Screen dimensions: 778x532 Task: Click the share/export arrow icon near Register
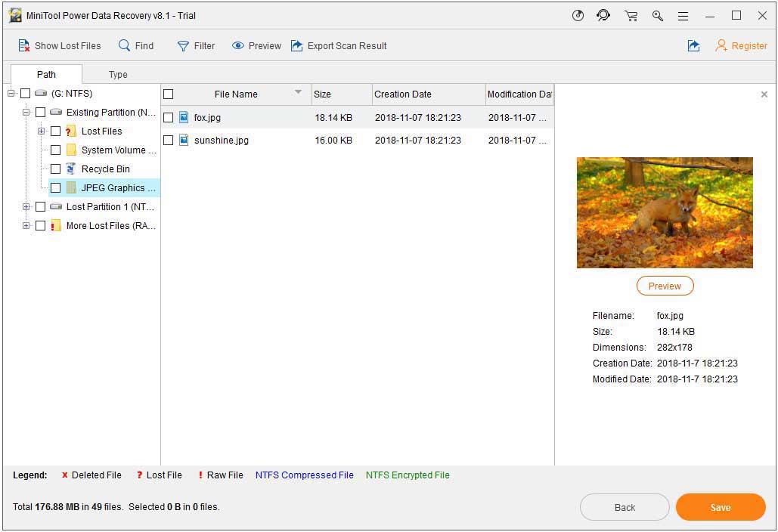[693, 45]
